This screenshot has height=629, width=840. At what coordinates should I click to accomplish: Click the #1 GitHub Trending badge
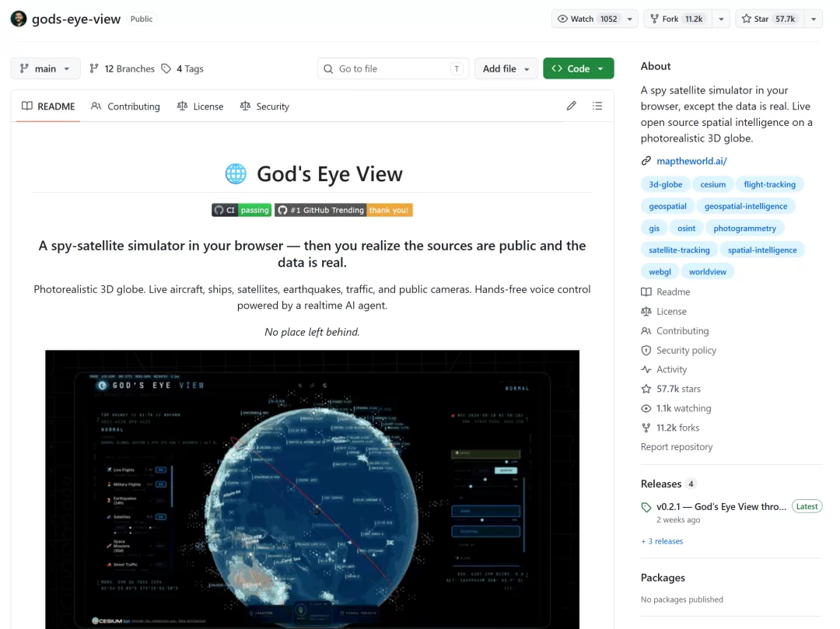coord(344,210)
